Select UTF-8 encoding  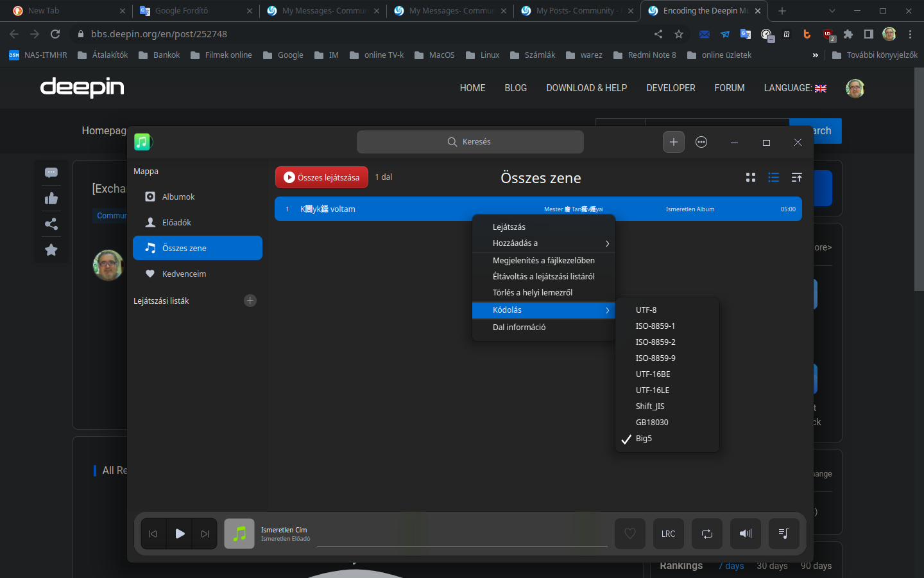pyautogui.click(x=667, y=310)
